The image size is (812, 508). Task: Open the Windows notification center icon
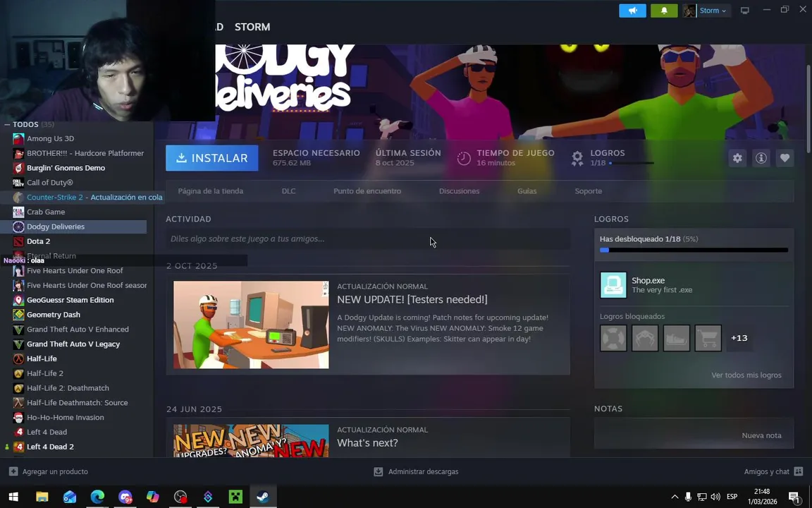(795, 497)
